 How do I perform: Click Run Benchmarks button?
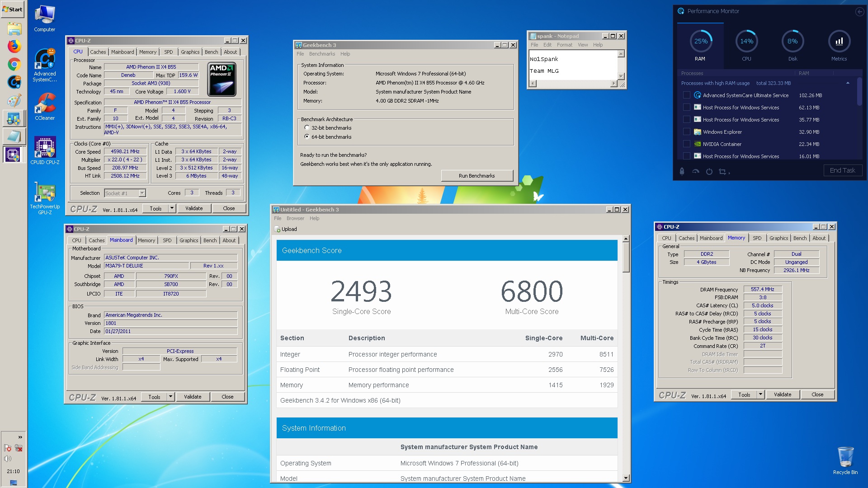pos(476,176)
